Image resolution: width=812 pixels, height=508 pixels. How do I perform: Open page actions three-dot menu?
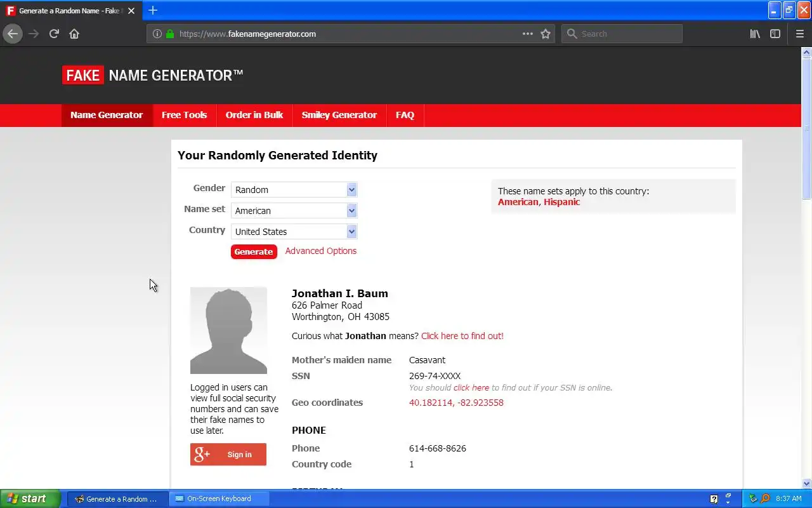(528, 34)
